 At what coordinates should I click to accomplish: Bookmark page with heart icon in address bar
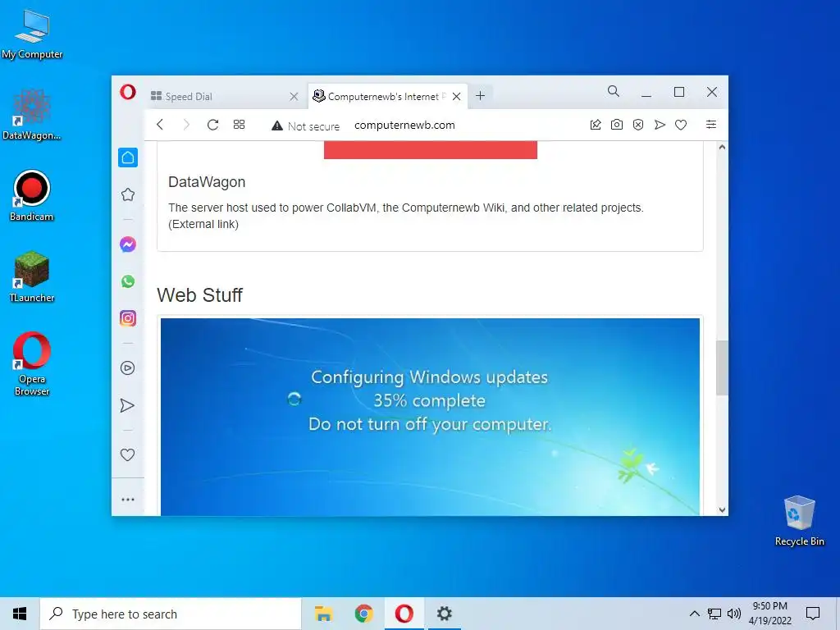coord(681,125)
